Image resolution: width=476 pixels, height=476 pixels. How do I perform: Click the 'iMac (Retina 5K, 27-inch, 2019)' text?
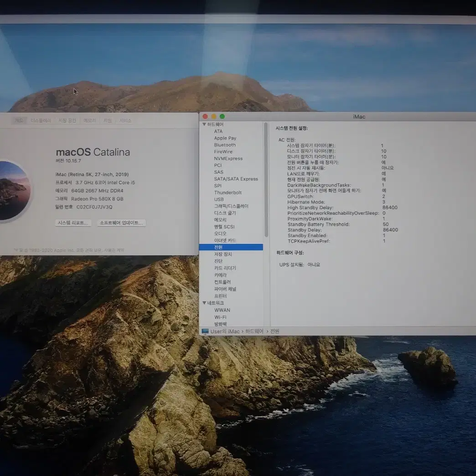pos(92,174)
